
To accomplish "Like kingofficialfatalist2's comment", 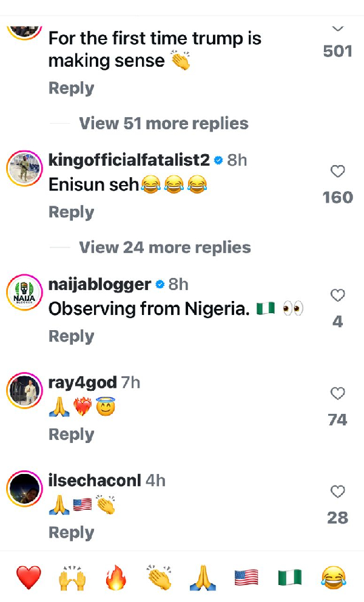I will click(x=338, y=172).
